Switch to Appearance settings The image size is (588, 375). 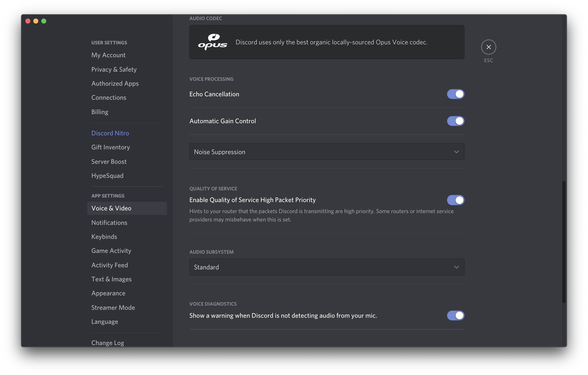click(108, 293)
